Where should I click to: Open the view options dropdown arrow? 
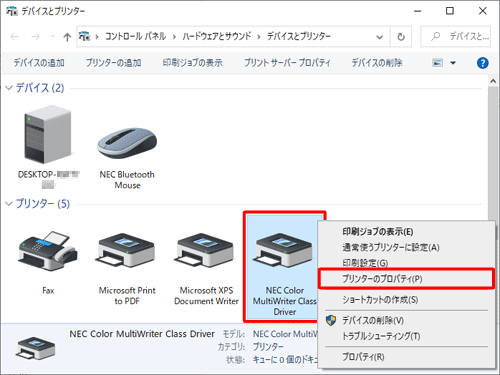tap(453, 63)
